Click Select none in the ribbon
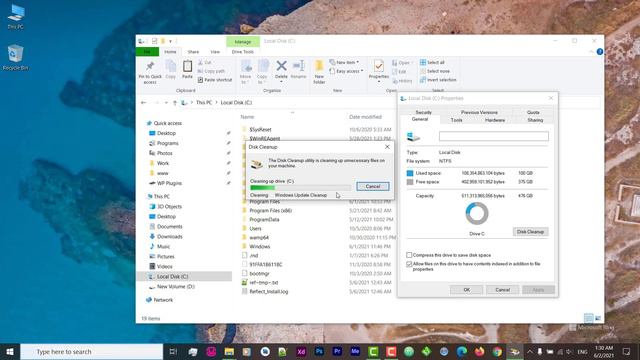 [435, 71]
